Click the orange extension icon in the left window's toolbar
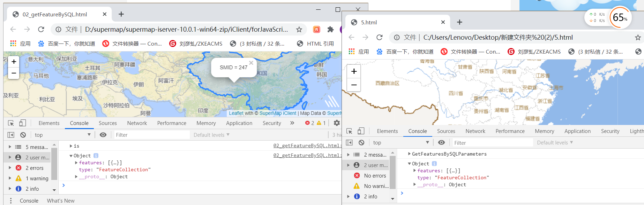The width and height of the screenshot is (644, 205). click(x=316, y=30)
